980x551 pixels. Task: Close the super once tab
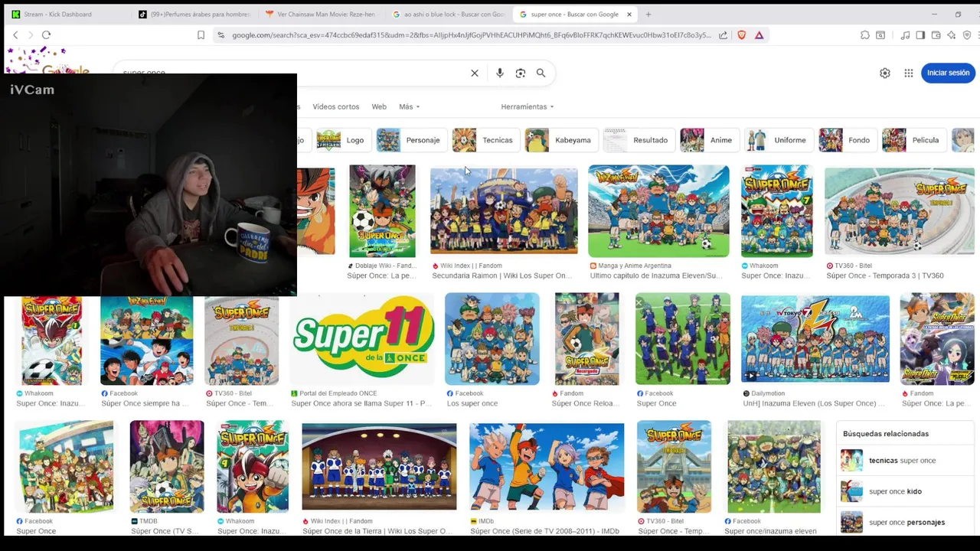click(629, 15)
